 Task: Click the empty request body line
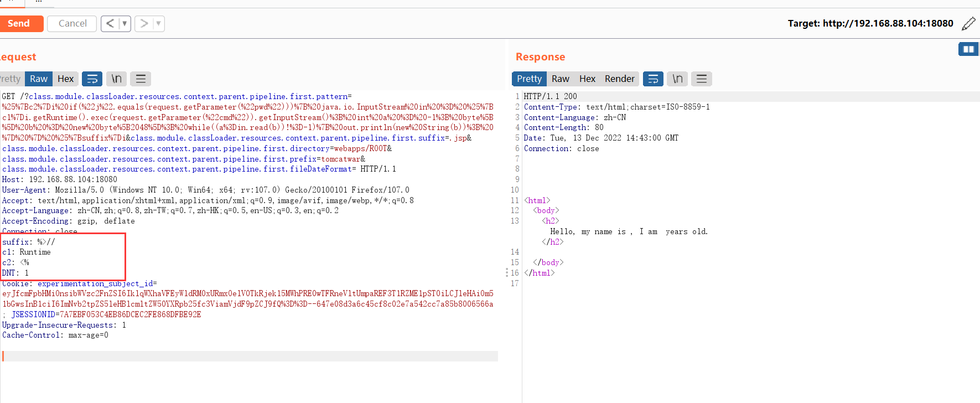click(x=249, y=356)
